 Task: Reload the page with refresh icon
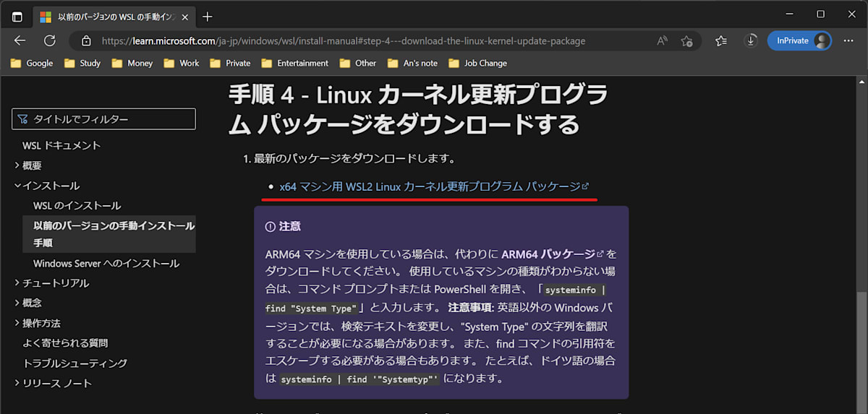50,40
